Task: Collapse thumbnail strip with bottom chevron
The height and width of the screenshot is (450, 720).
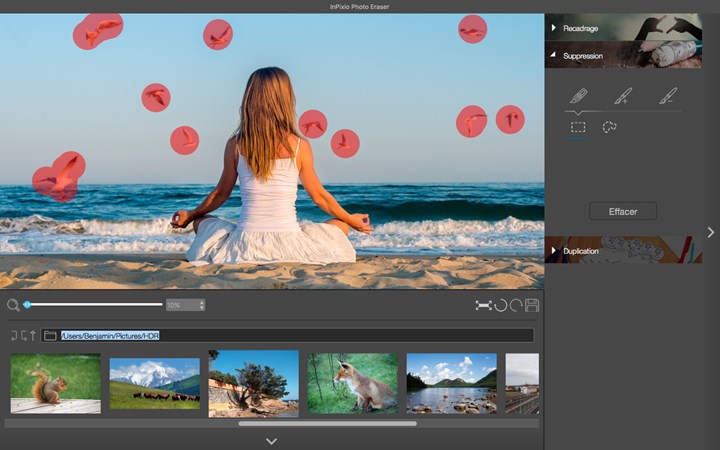Action: (x=271, y=441)
